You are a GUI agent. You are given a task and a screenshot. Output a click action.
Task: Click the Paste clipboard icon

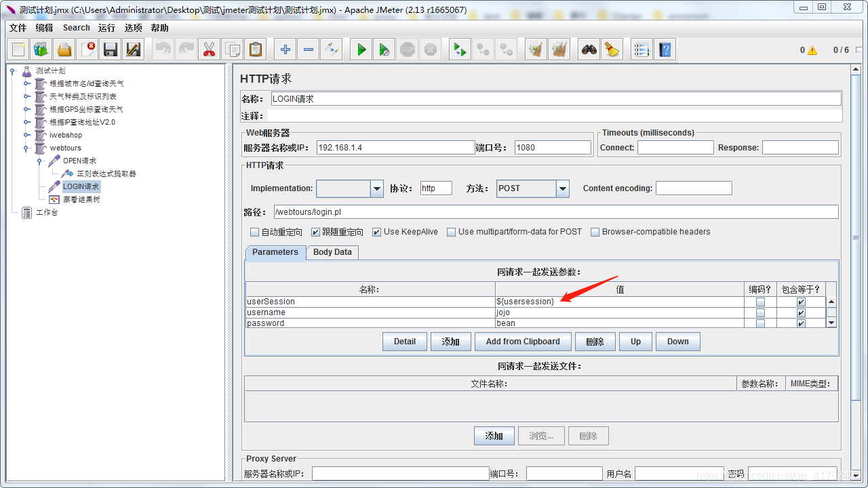[x=256, y=49]
